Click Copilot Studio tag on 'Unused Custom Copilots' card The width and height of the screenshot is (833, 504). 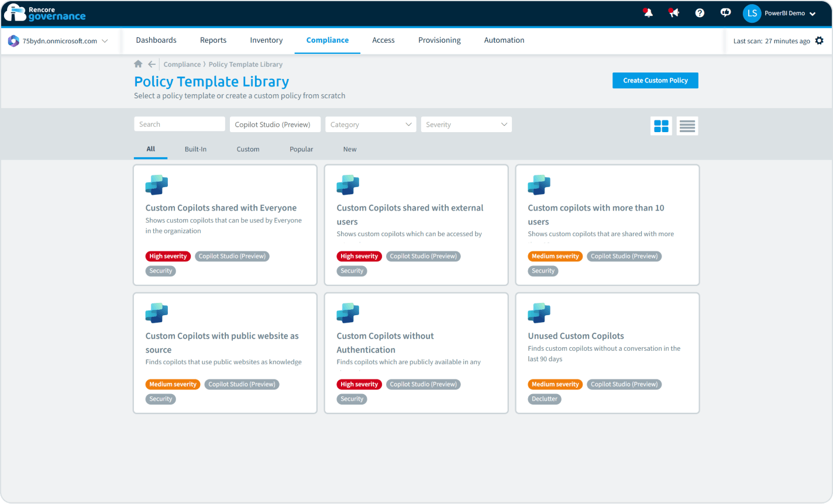[624, 384]
